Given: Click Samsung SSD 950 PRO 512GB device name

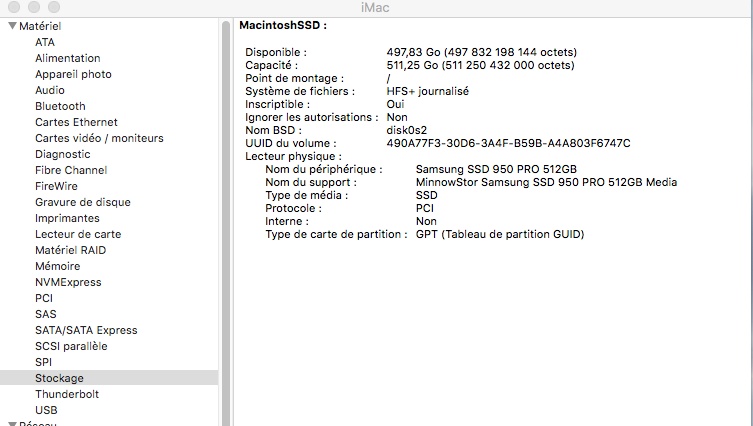Looking at the screenshot, I should point(496,169).
